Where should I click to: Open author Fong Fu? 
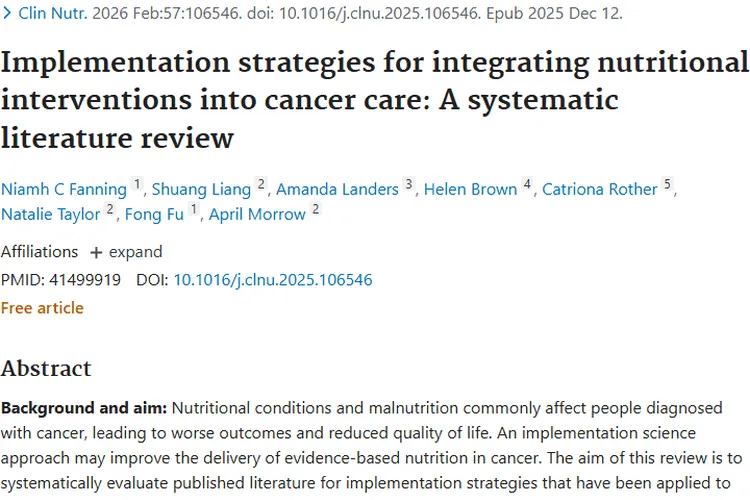point(154,214)
